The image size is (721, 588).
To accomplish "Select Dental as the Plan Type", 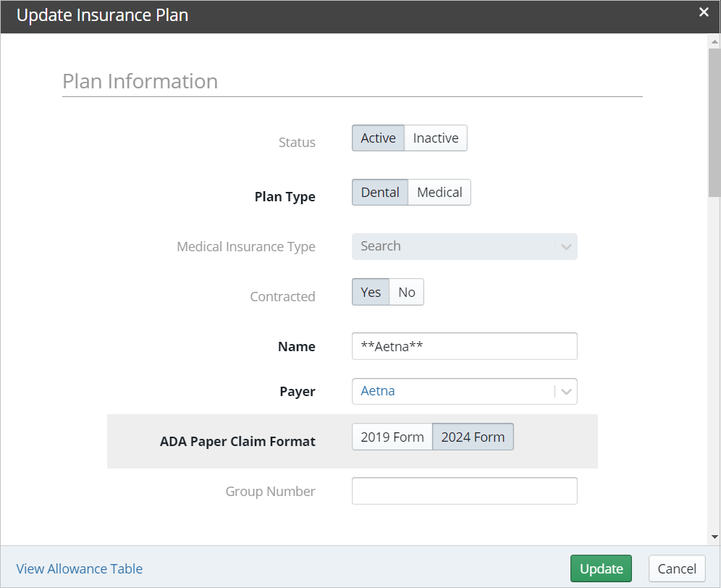I will [380, 192].
